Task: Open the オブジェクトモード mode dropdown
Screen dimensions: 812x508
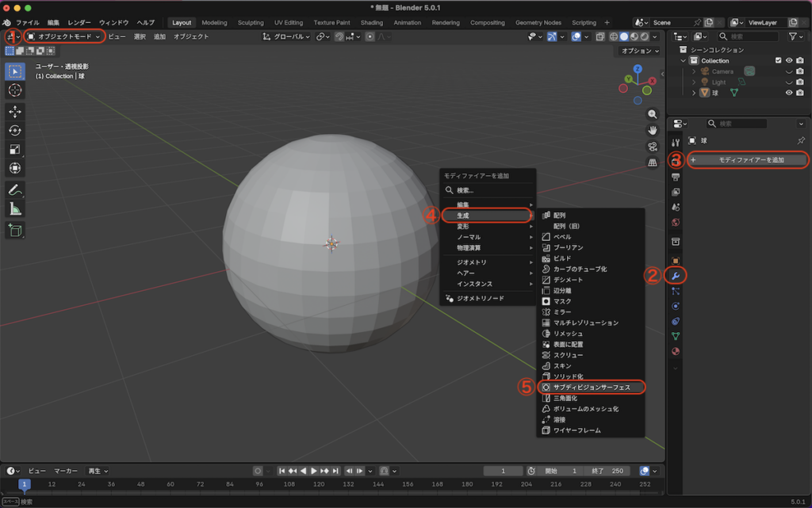Action: pos(63,36)
